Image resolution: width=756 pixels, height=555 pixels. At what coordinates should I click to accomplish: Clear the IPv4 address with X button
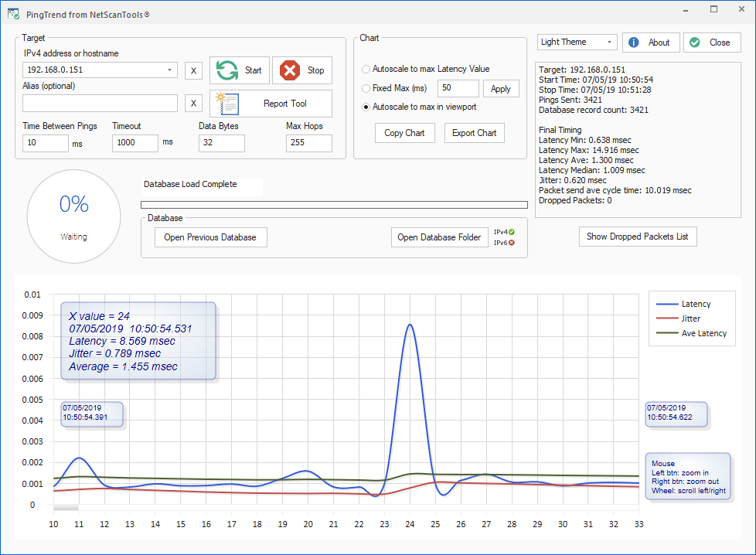point(193,70)
